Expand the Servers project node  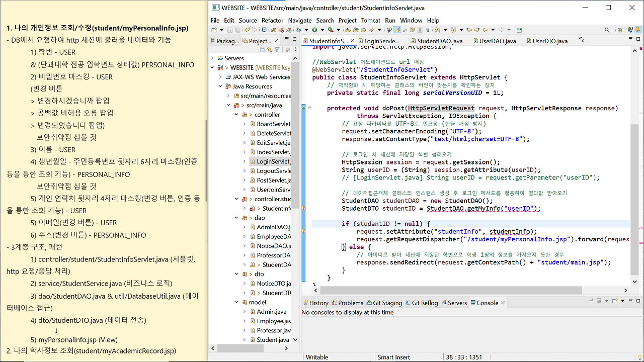pos(212,58)
